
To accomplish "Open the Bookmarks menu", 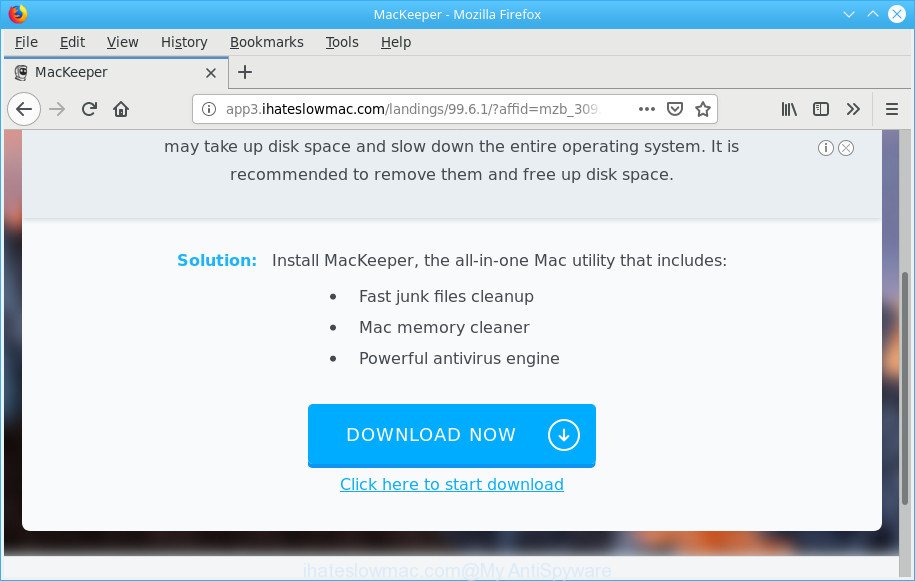I will tap(267, 42).
